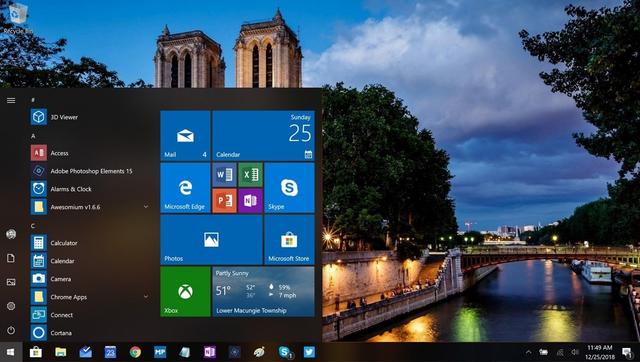This screenshot has width=640, height=362.
Task: Open the Calendar live tile
Action: 264,135
